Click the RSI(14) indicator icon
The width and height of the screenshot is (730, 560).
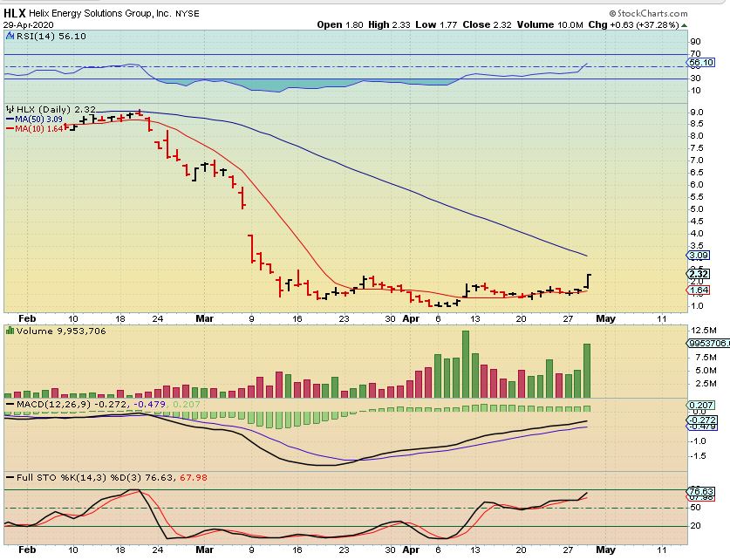pos(10,36)
